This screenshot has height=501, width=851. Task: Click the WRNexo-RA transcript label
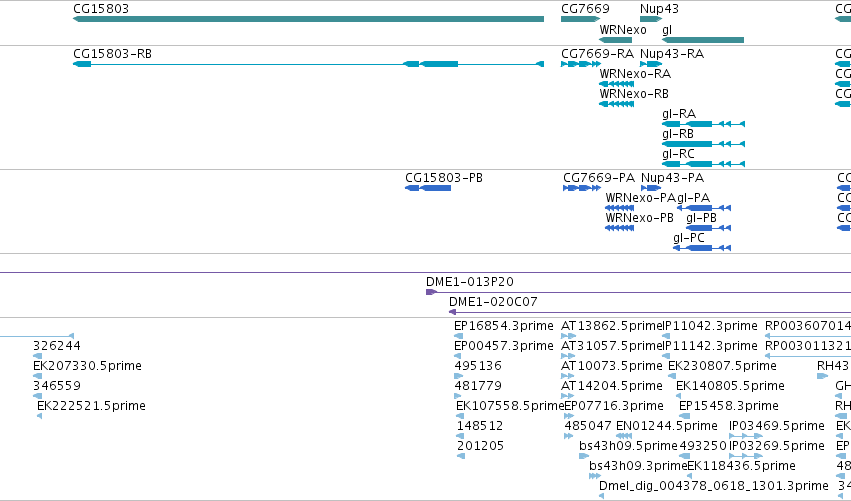(635, 74)
